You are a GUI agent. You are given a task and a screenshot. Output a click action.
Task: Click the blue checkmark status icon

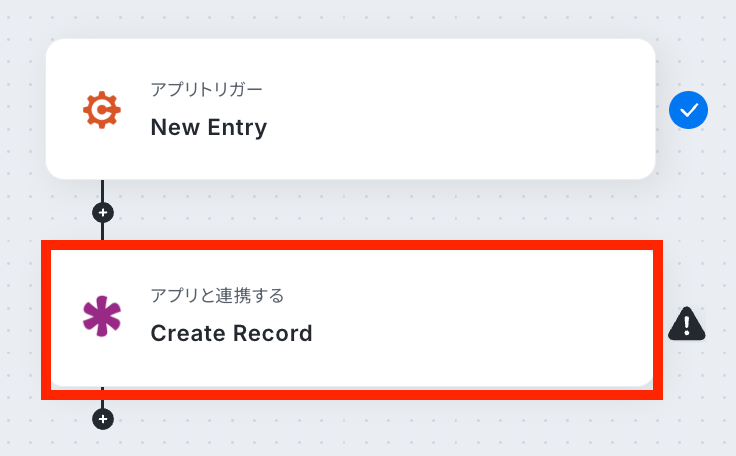pyautogui.click(x=688, y=110)
